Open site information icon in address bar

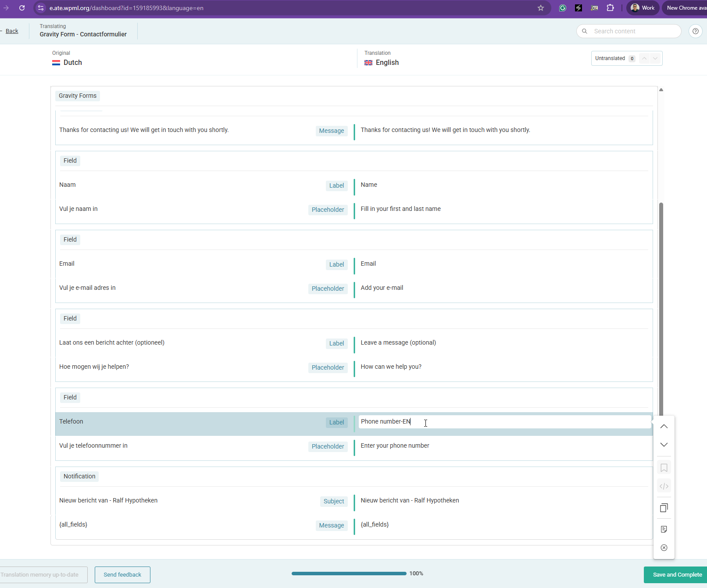click(41, 8)
